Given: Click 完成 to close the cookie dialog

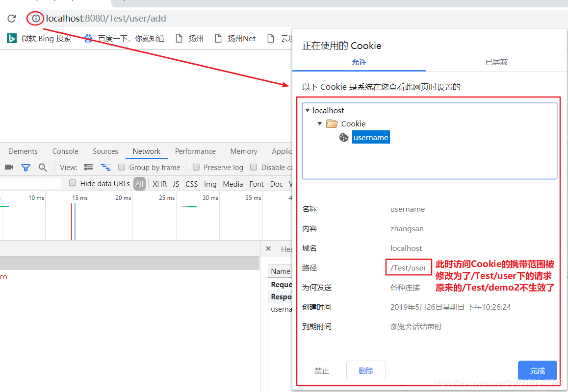Looking at the screenshot, I should coord(537,370).
